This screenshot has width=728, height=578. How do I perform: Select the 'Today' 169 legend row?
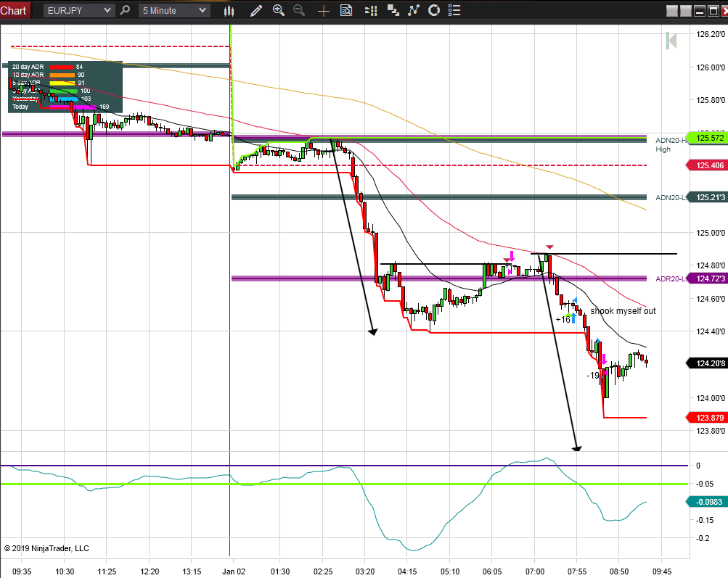(60, 107)
